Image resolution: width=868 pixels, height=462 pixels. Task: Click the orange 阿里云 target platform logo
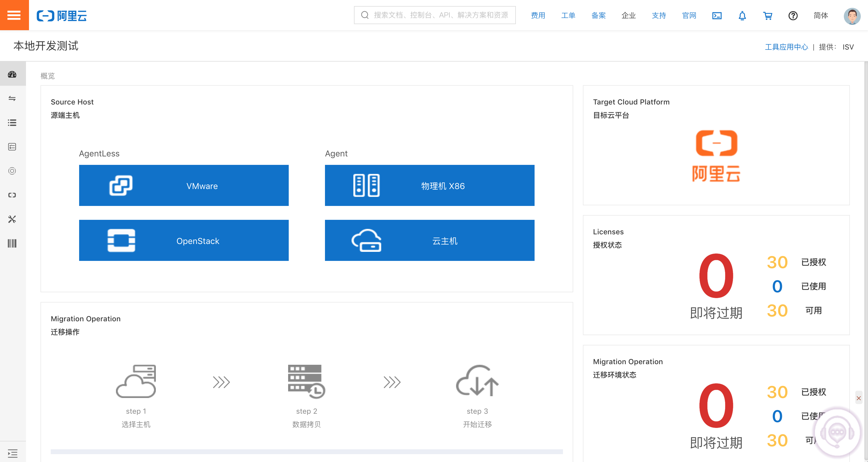point(716,156)
